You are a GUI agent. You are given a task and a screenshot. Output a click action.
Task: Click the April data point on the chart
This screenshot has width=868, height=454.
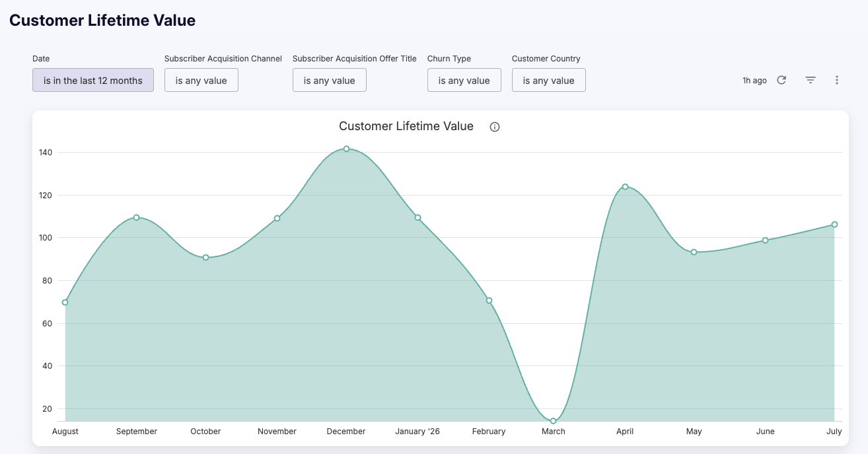[625, 186]
